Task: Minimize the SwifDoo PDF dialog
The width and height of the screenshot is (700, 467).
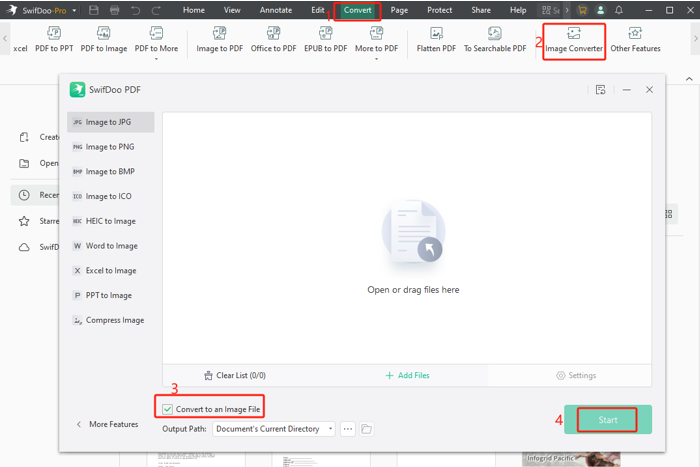Action: point(627,90)
